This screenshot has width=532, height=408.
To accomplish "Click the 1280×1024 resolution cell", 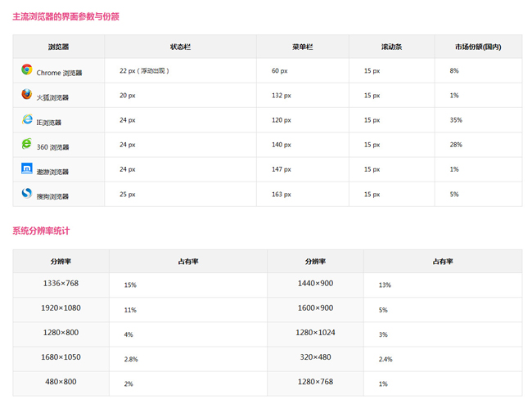I will [x=315, y=333].
